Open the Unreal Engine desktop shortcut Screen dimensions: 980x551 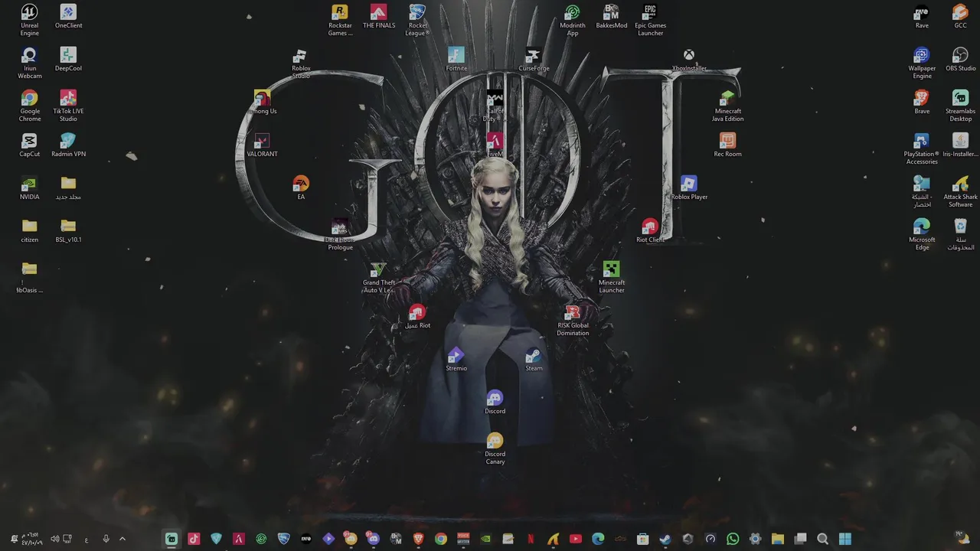[29, 20]
